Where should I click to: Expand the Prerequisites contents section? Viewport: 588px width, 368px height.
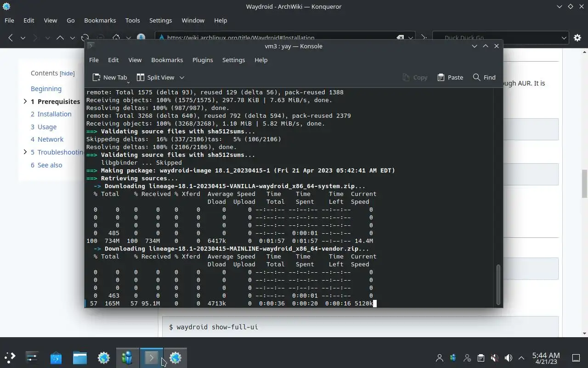pyautogui.click(x=25, y=101)
